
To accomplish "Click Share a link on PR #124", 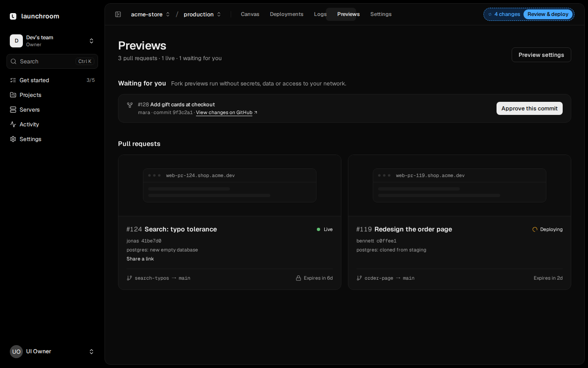I will [x=140, y=259].
